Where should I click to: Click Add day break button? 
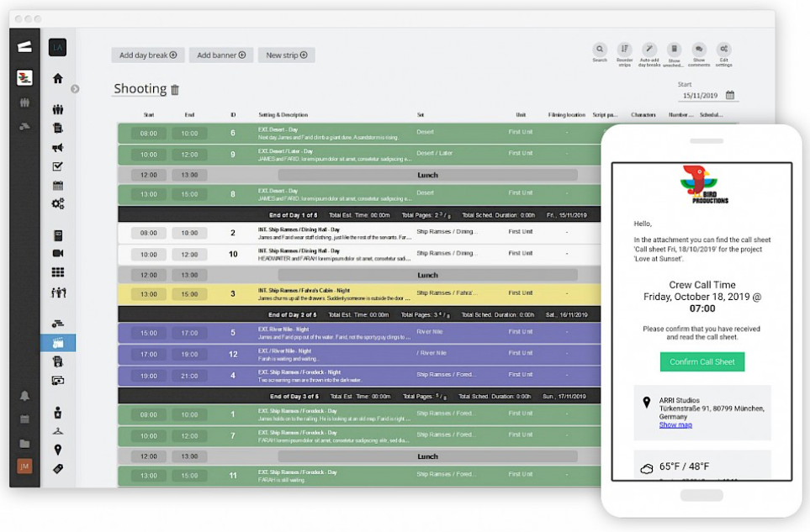click(148, 55)
